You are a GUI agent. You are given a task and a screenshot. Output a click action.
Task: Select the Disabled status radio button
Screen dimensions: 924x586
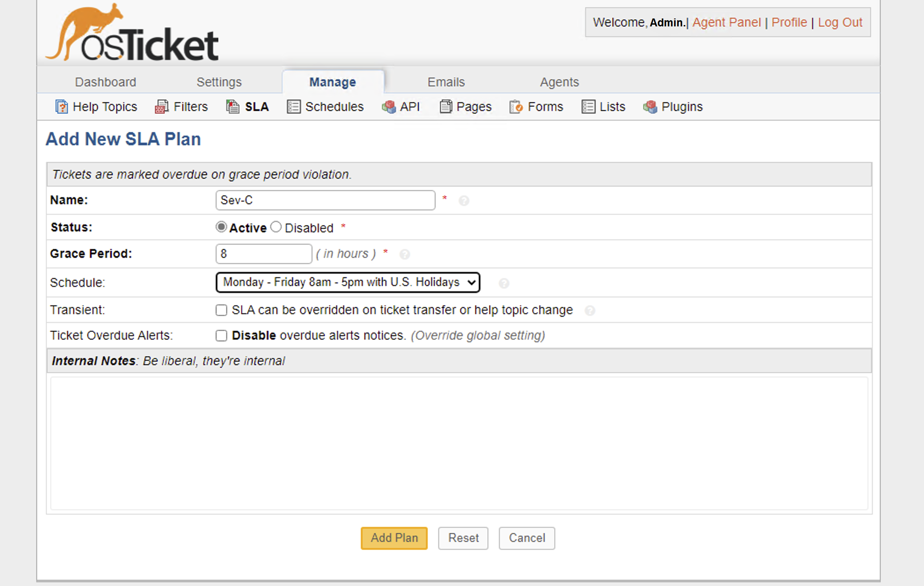(276, 227)
